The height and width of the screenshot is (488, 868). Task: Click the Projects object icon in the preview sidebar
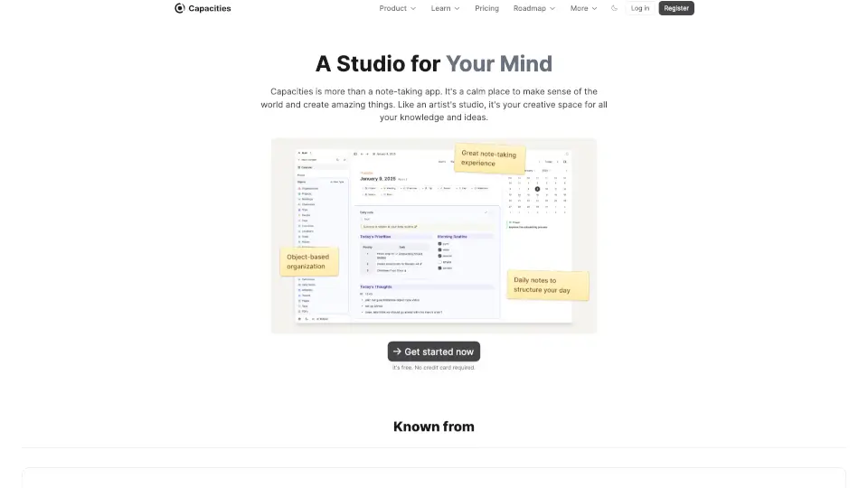pos(299,193)
